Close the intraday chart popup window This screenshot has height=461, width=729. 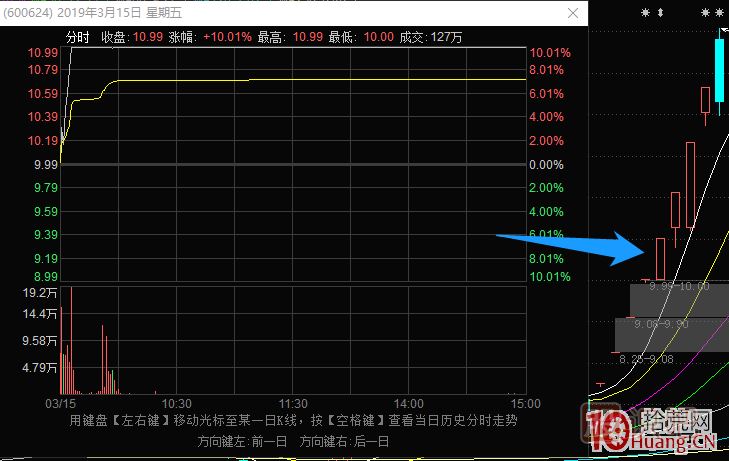point(572,14)
